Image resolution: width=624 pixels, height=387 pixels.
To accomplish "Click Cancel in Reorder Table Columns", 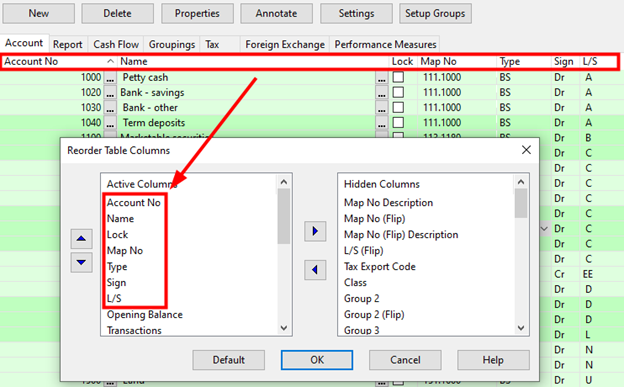I will (x=405, y=360).
